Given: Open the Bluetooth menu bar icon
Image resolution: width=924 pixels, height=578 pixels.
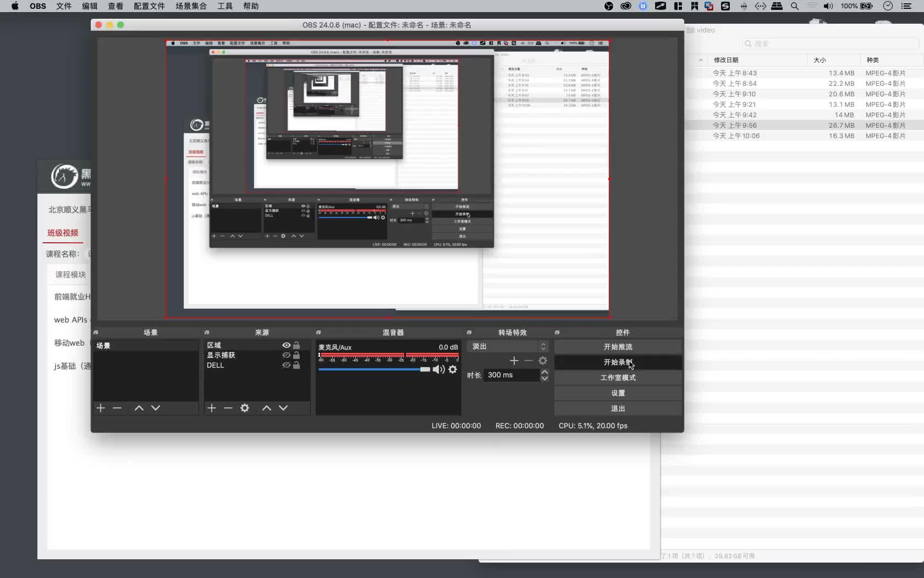Looking at the screenshot, I should click(x=744, y=6).
